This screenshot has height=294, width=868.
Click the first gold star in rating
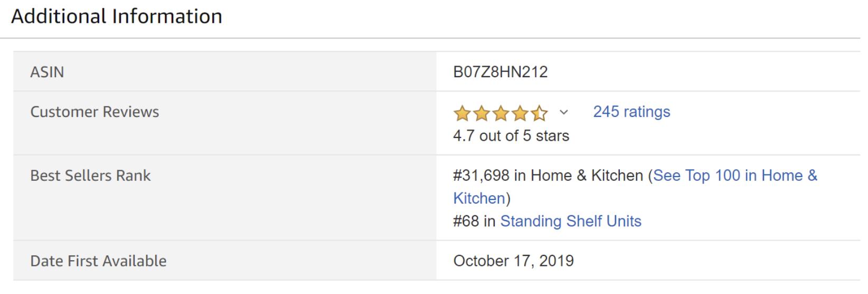click(461, 113)
